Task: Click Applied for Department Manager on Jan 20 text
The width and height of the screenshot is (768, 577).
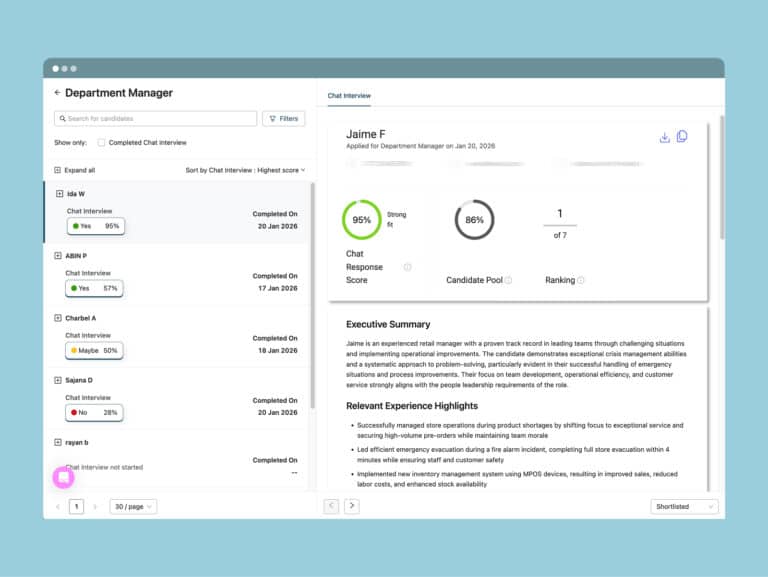Action: coord(420,146)
